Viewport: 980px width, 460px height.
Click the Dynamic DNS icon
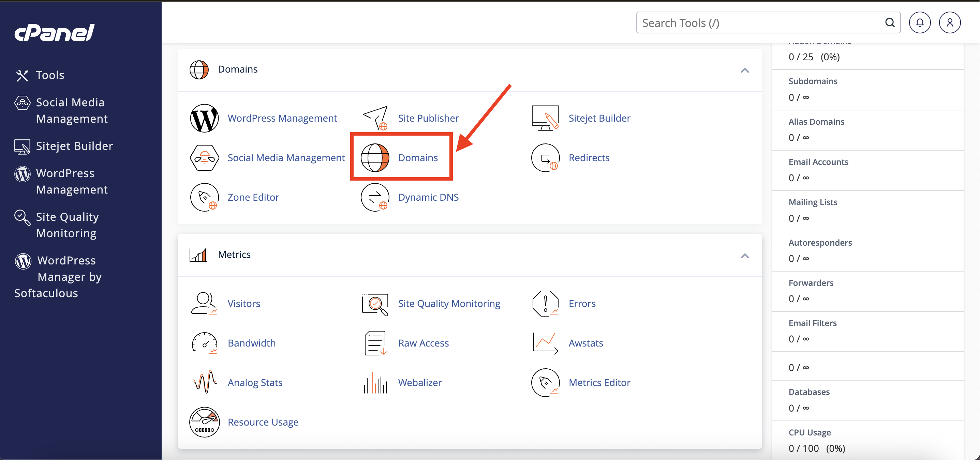click(375, 197)
